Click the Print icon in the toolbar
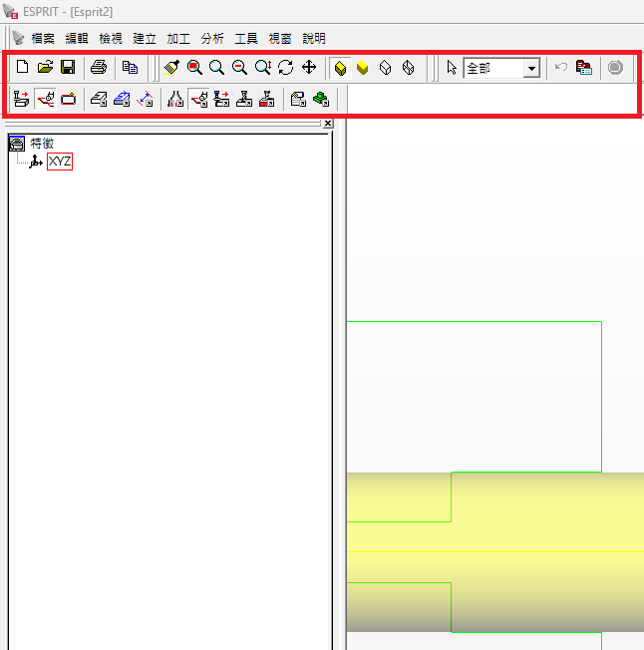The width and height of the screenshot is (644, 650). click(x=99, y=68)
